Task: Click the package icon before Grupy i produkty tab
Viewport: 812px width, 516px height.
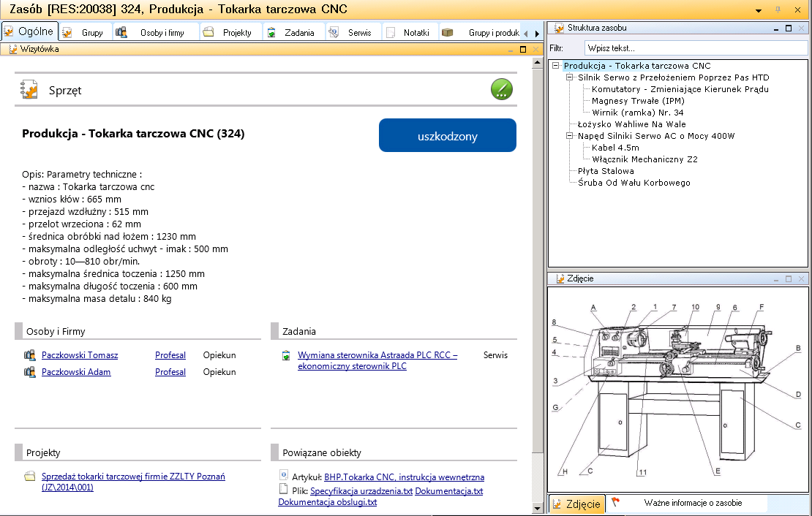Action: coord(448,32)
